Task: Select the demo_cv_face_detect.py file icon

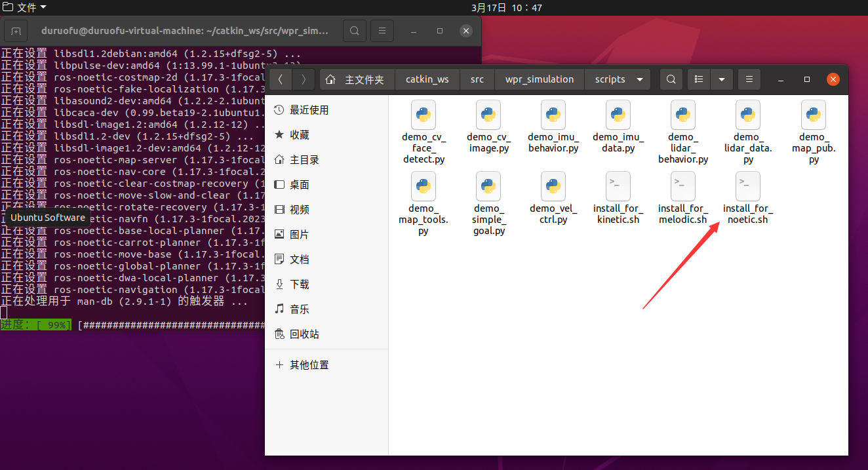Action: tap(424, 115)
